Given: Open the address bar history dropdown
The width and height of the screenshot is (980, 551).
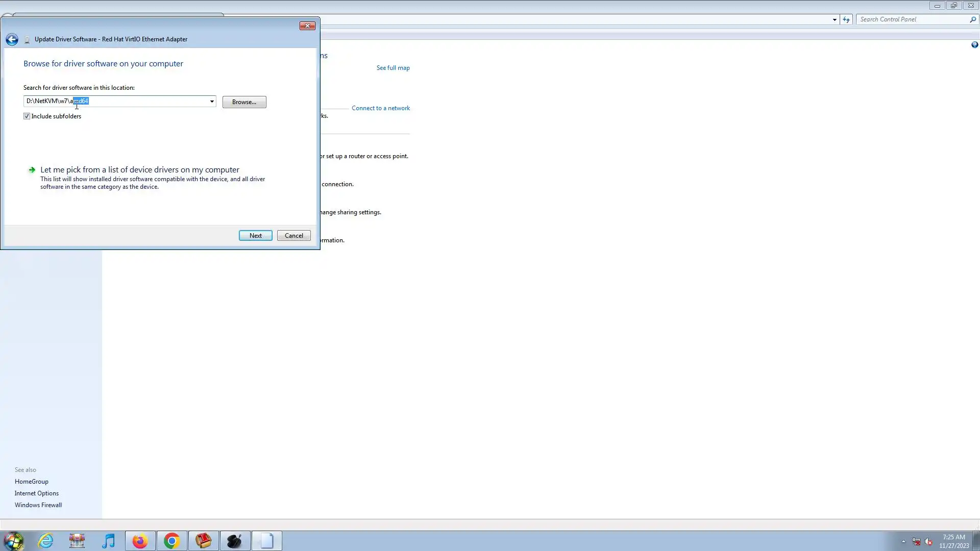Looking at the screenshot, I should pos(835,19).
